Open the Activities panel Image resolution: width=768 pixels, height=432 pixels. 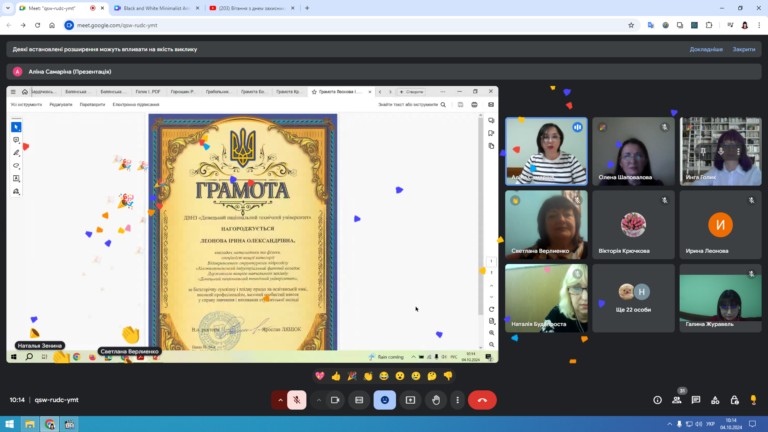click(715, 400)
